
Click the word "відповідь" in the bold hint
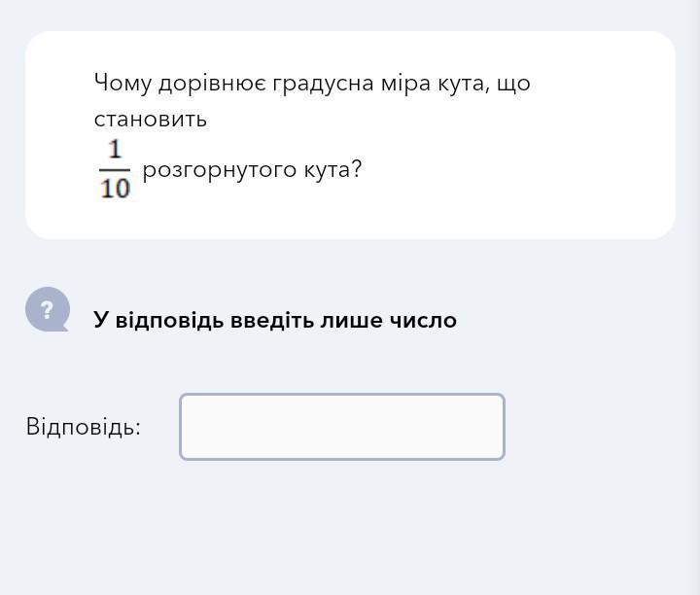pos(169,321)
